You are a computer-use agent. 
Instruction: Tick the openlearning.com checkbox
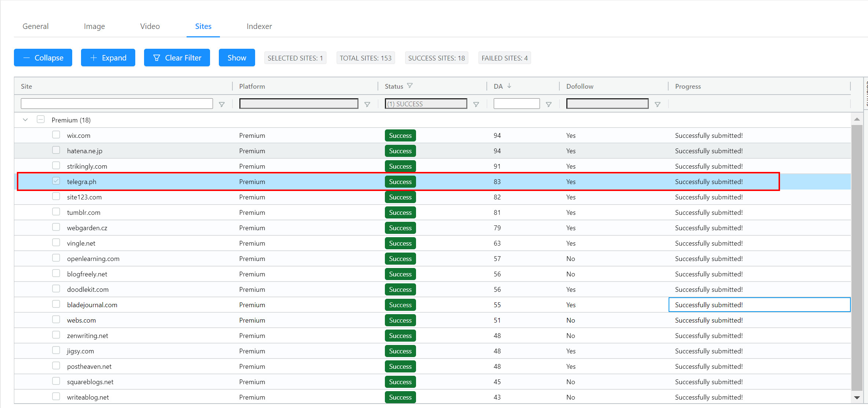pos(56,258)
